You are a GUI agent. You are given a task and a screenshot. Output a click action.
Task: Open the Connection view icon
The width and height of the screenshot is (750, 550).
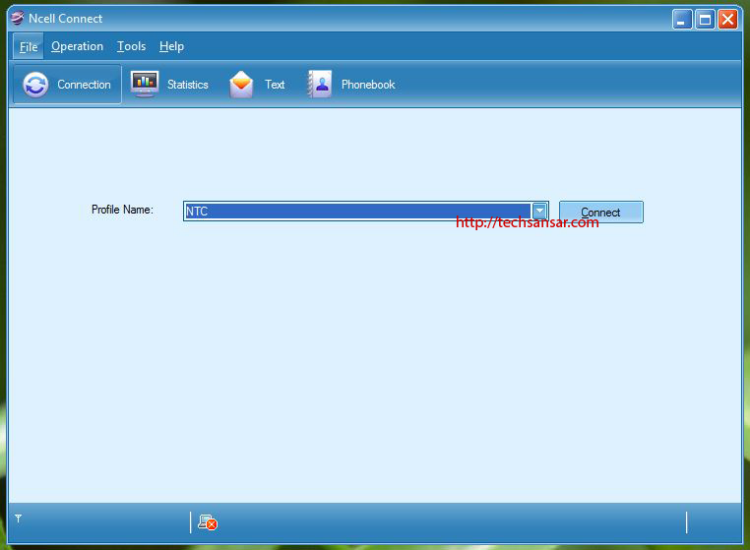pos(36,85)
